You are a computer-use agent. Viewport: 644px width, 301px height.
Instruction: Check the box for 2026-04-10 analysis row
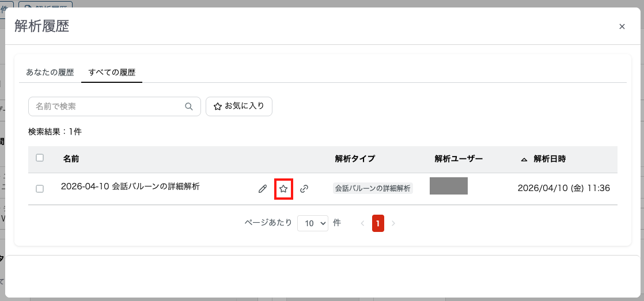coord(40,189)
